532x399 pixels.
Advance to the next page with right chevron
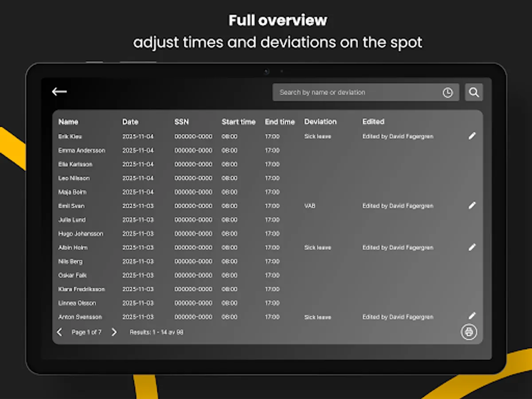[x=113, y=332]
